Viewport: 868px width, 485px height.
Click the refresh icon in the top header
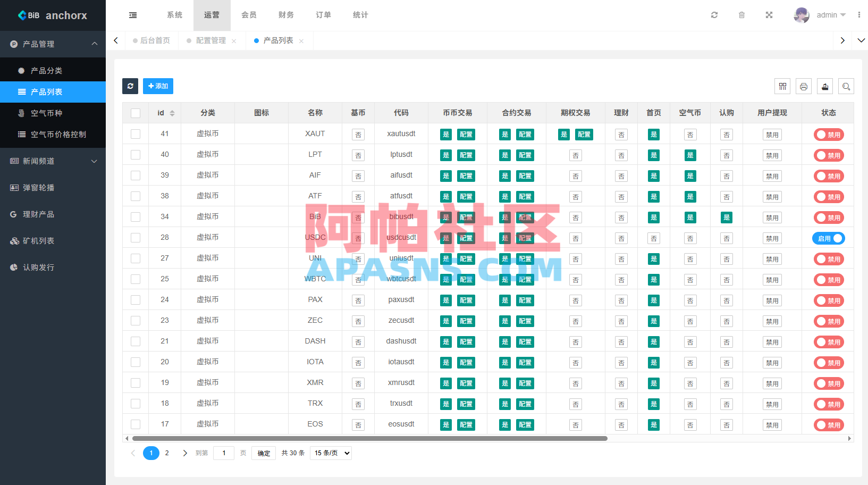click(x=714, y=15)
